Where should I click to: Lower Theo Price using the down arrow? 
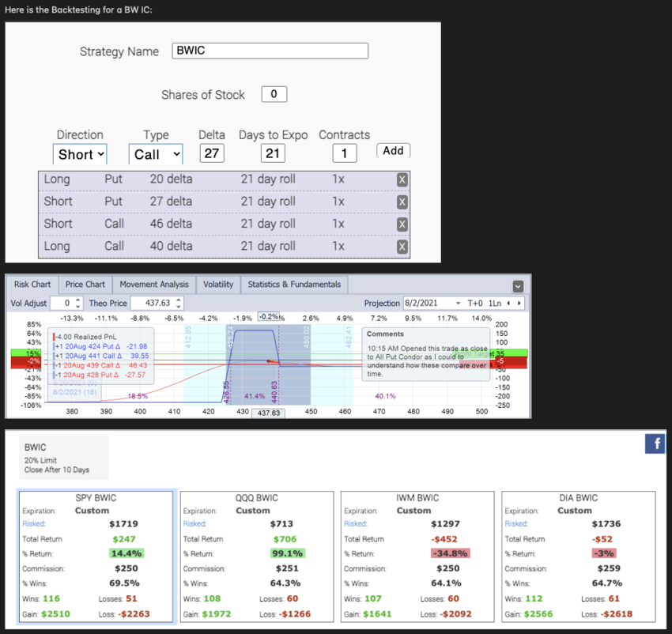(x=179, y=306)
